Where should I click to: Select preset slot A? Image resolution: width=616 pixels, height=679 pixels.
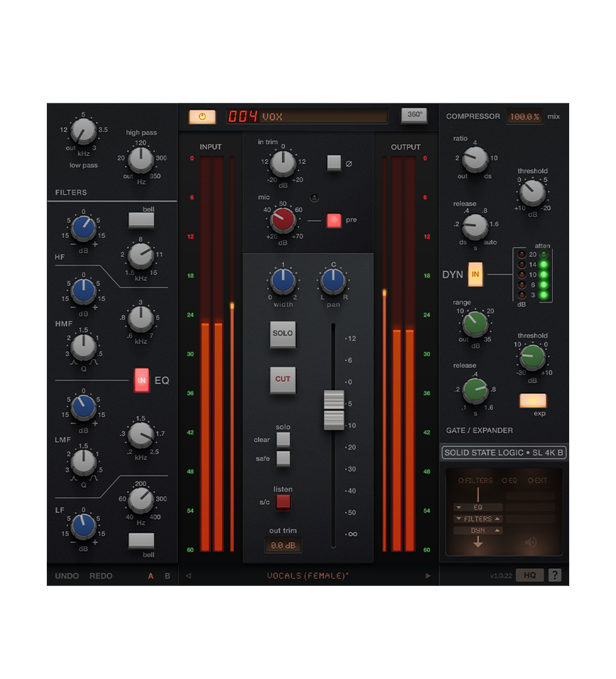pos(151,576)
